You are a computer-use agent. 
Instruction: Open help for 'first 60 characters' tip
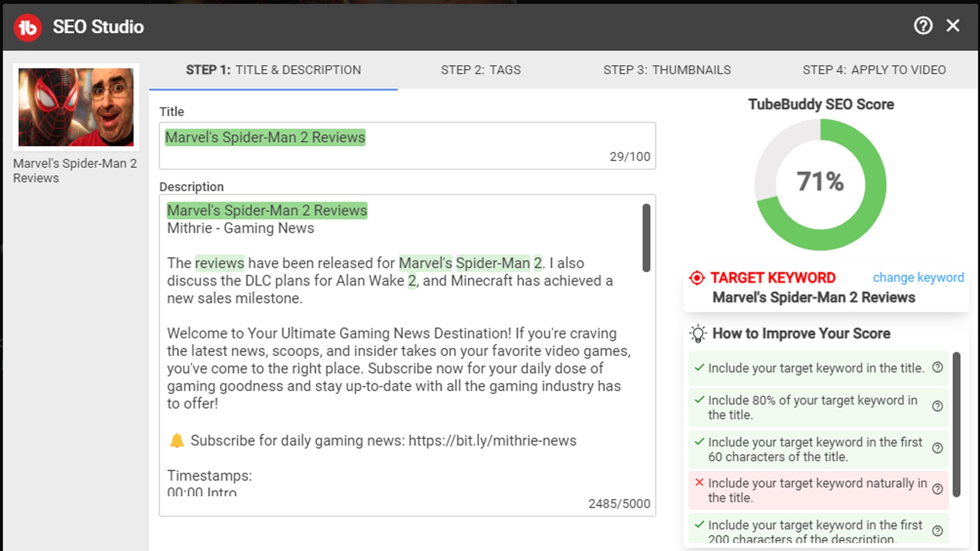[938, 448]
